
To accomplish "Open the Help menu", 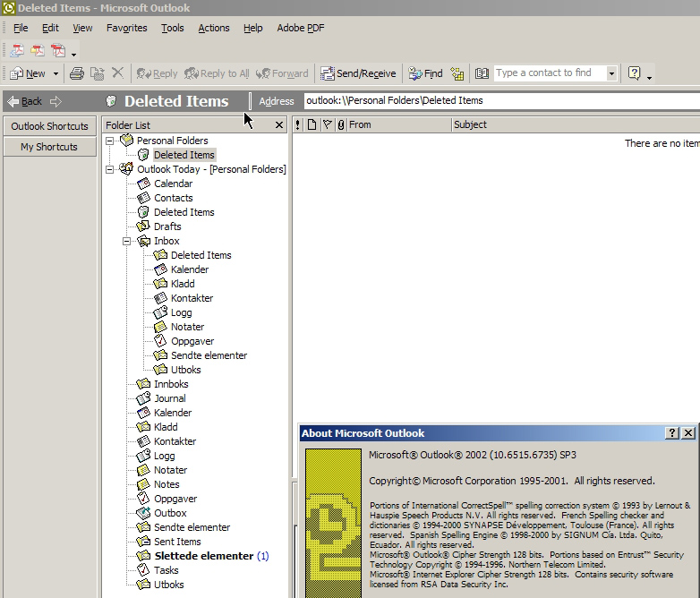I will 252,28.
